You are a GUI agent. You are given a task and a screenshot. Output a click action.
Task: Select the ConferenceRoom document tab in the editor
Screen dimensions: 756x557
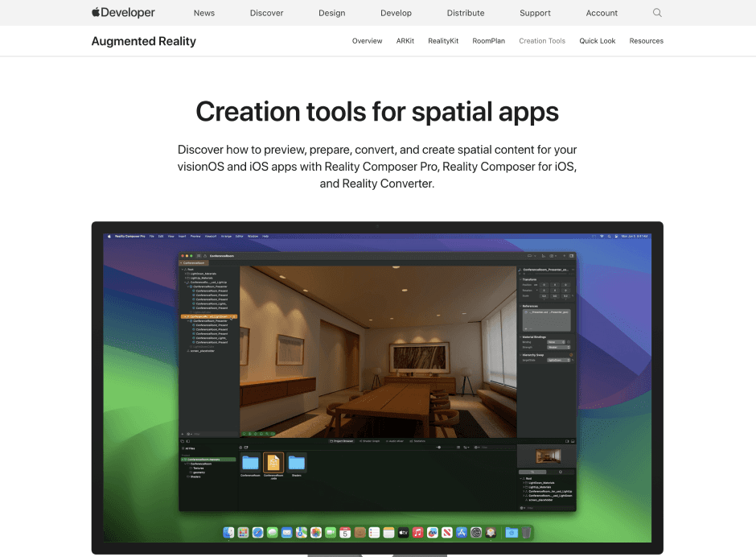tap(193, 263)
